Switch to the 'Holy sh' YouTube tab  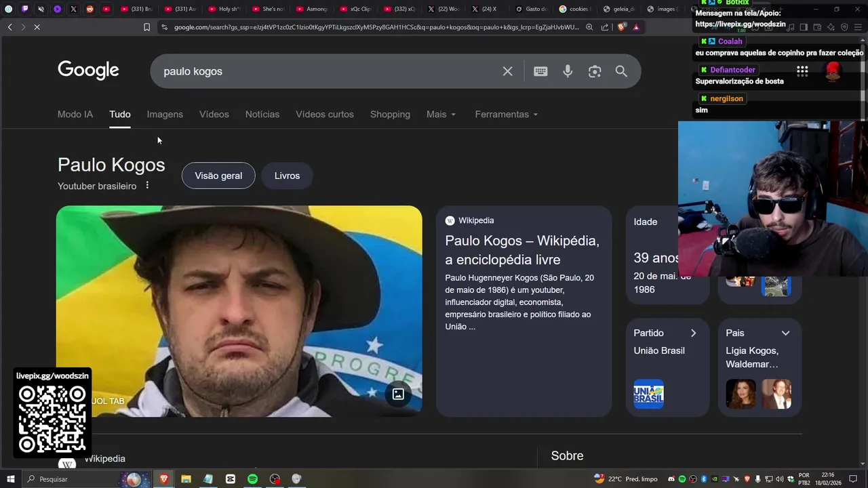tap(224, 9)
